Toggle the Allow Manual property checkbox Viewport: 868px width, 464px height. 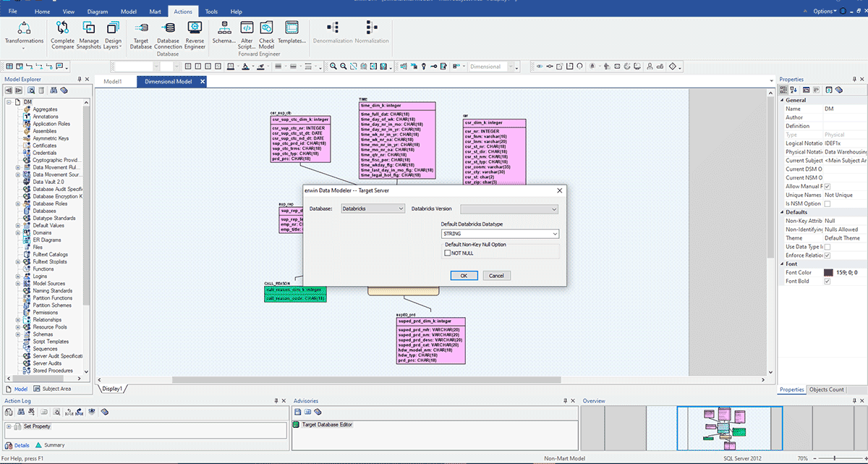[x=827, y=187]
